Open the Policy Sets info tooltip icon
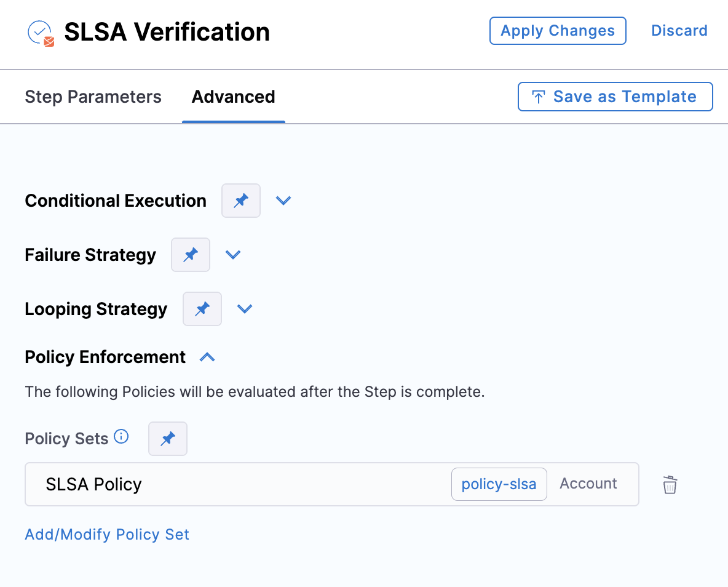The height and width of the screenshot is (587, 728). click(122, 437)
